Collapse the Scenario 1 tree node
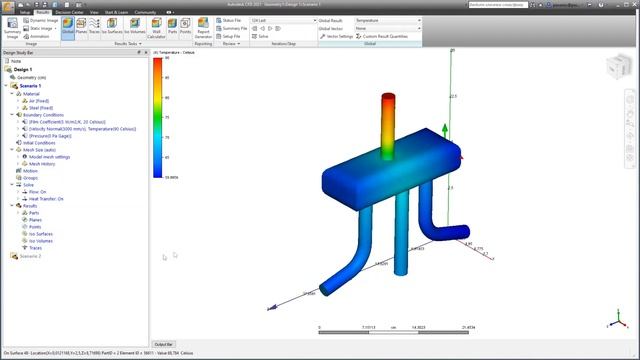 click(x=6, y=86)
